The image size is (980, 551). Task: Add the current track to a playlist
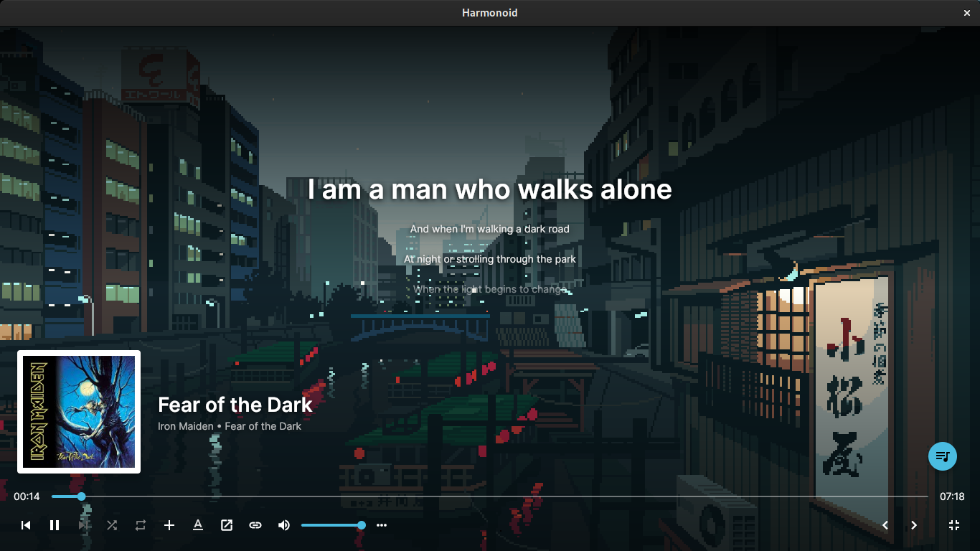click(169, 525)
